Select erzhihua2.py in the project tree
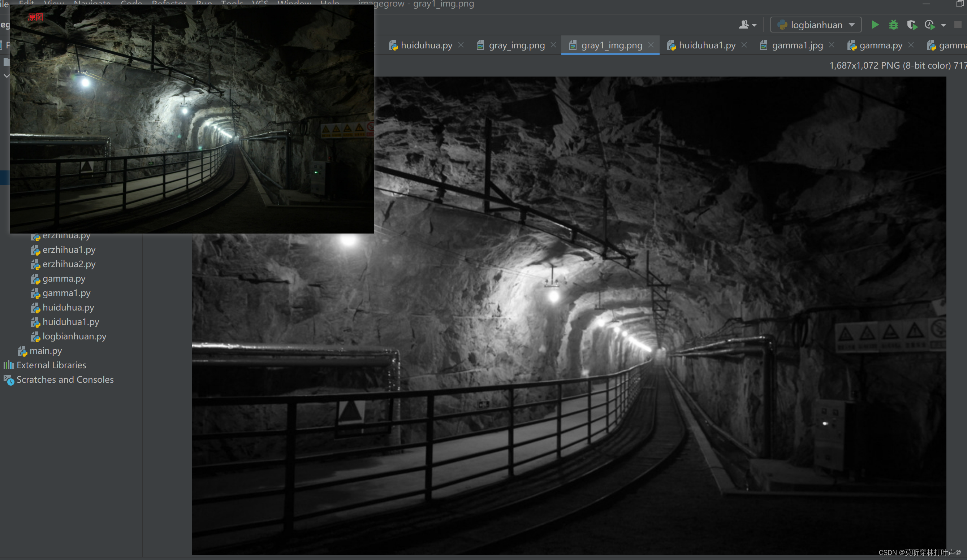The height and width of the screenshot is (560, 967). coord(69,264)
